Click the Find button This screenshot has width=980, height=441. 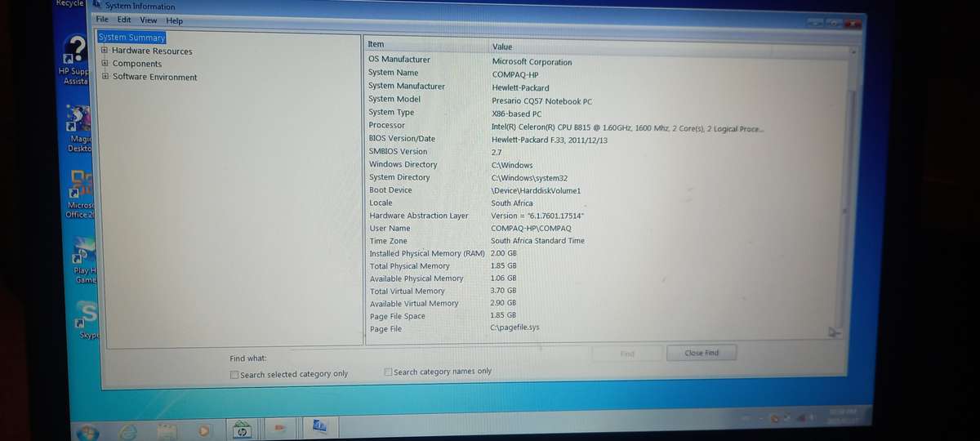pyautogui.click(x=627, y=354)
